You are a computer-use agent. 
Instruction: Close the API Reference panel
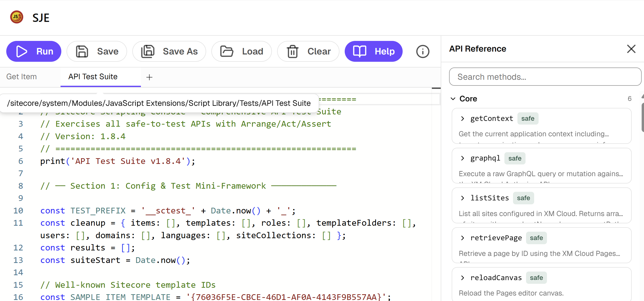631,49
